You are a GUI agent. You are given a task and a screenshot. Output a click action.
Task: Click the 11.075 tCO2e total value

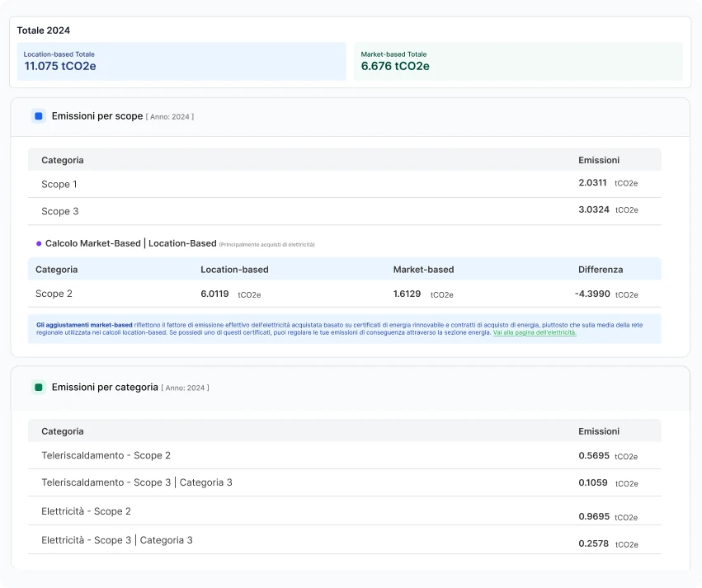coord(59,68)
